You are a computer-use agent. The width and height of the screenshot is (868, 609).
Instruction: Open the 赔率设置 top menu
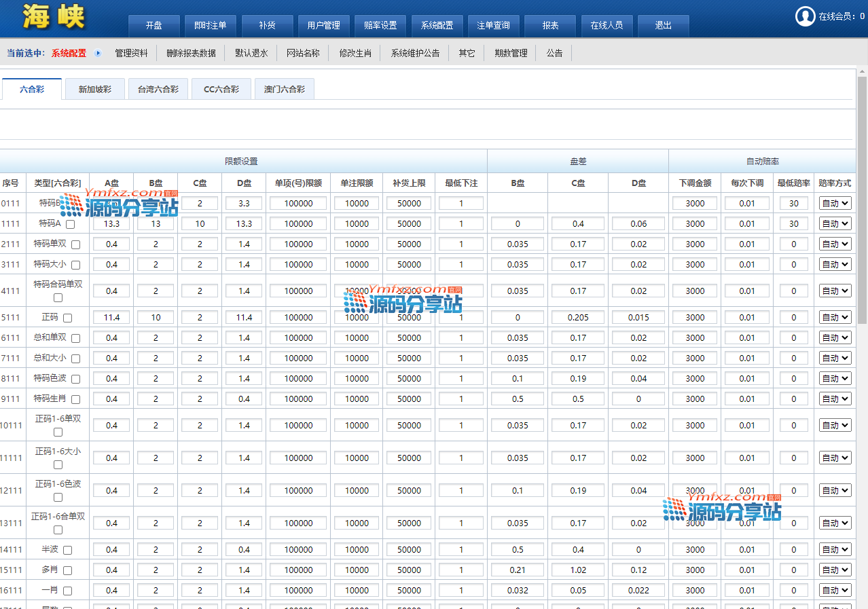(x=380, y=26)
